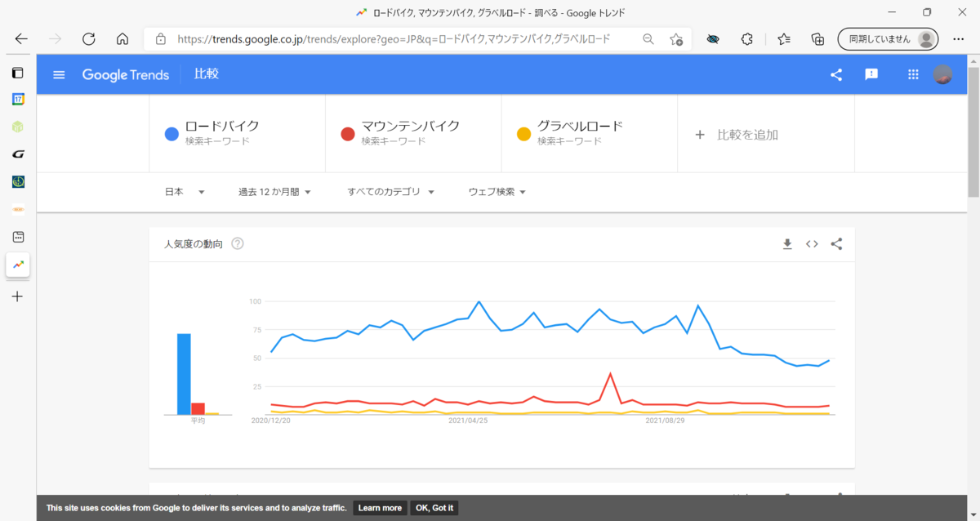Click the zoom-out magnifier in address bar
This screenshot has height=521, width=980.
tap(648, 38)
